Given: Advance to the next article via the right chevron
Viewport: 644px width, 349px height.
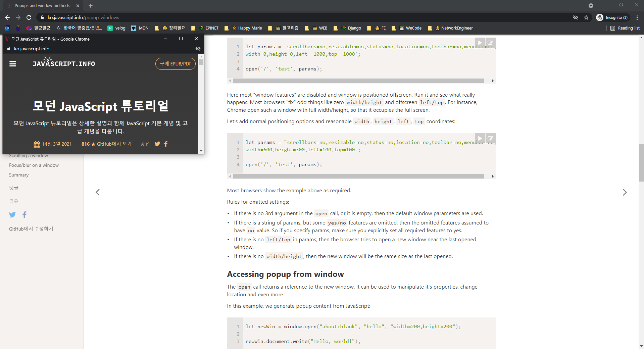Looking at the screenshot, I should click(625, 192).
